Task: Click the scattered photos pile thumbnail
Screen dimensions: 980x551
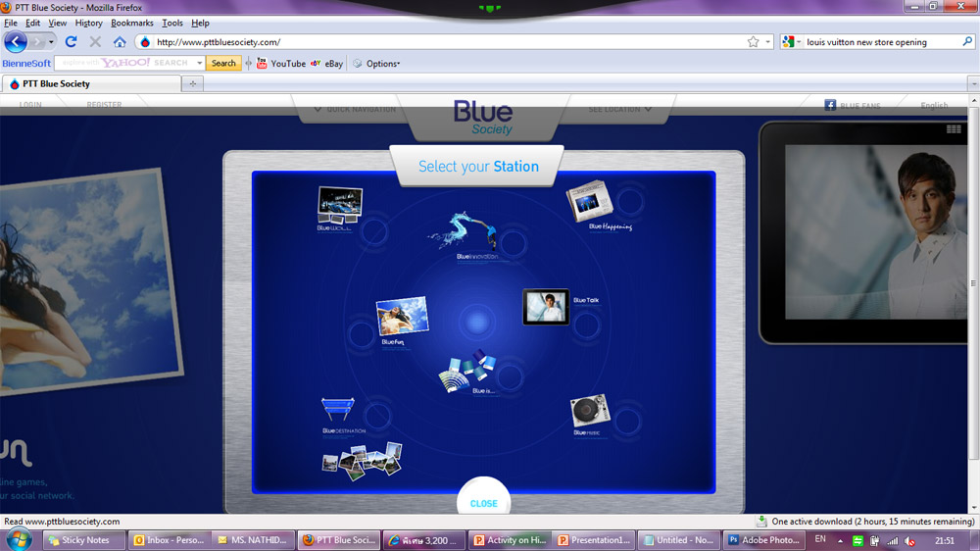Action: pyautogui.click(x=362, y=462)
